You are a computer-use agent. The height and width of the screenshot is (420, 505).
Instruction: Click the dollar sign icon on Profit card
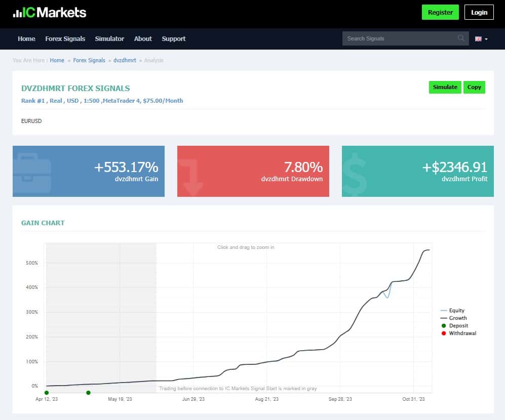pos(354,175)
